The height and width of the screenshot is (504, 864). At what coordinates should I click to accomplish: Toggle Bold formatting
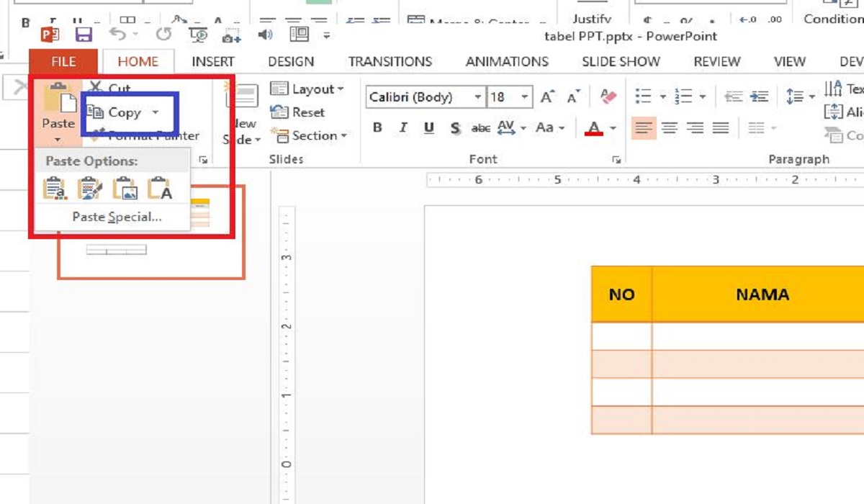[377, 128]
